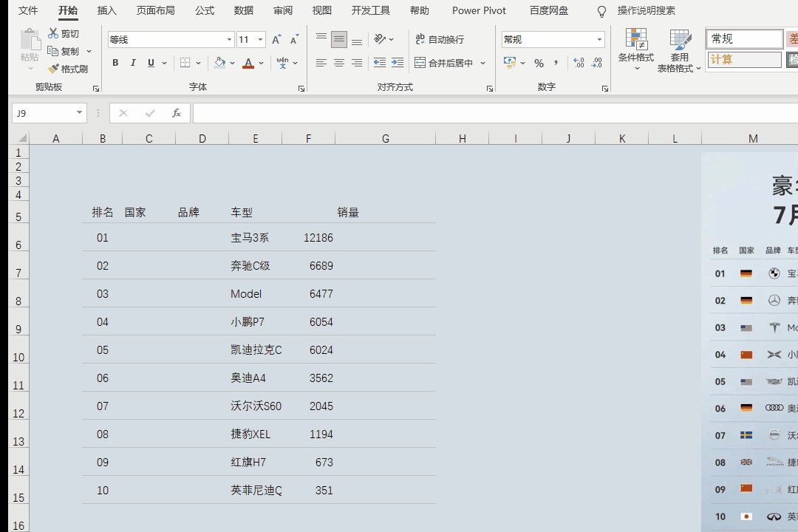
Task: Decrease font size with smaller A icon
Action: [x=294, y=39]
